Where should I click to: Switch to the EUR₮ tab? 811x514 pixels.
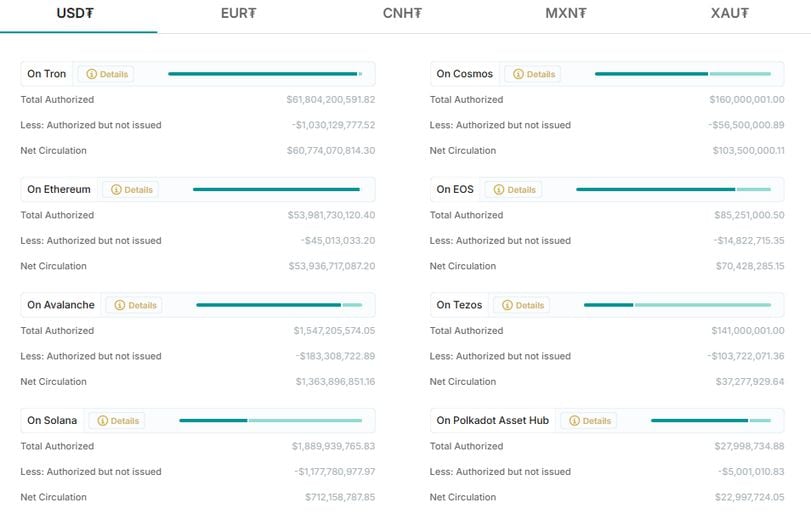238,13
